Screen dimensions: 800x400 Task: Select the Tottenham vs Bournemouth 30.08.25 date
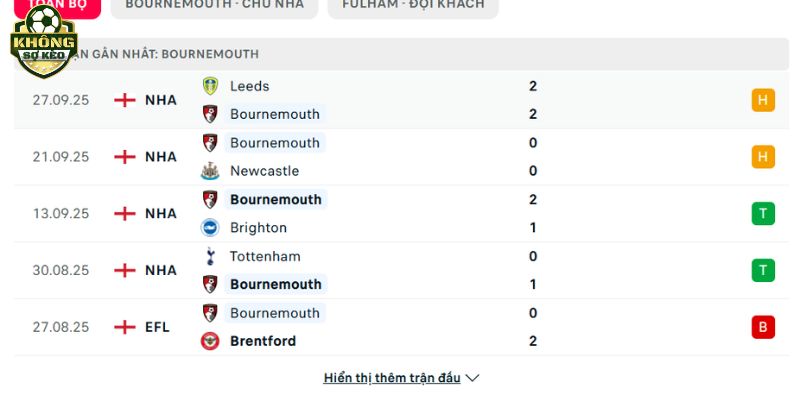(x=60, y=270)
